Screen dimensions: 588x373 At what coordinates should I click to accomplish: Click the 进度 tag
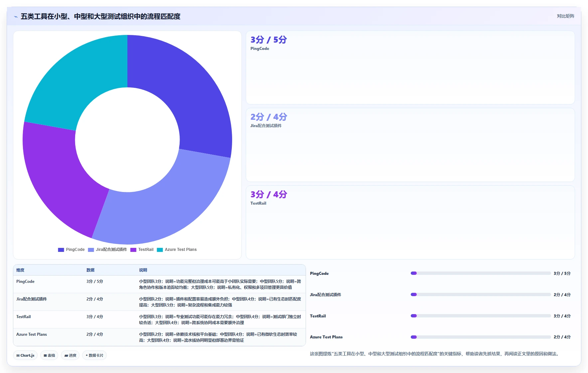pyautogui.click(x=70, y=355)
